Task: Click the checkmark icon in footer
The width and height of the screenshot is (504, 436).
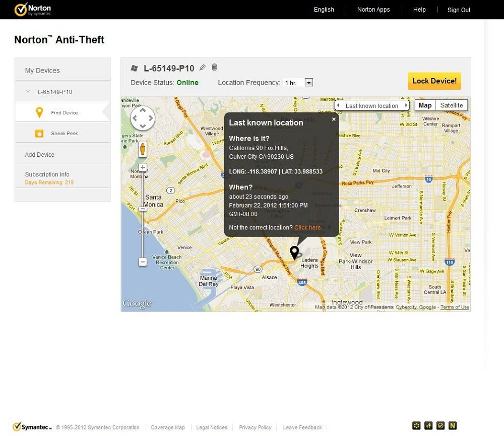Action: pos(440,426)
